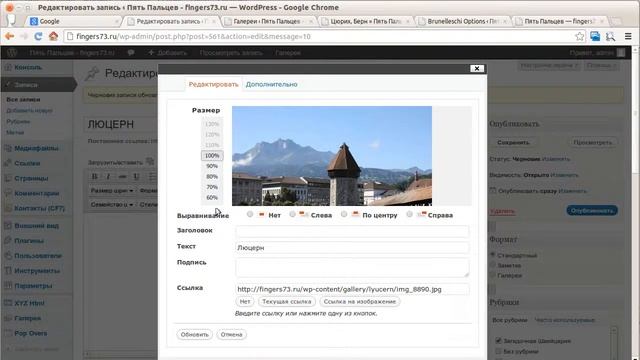Reload the page with refresh icon
The height and width of the screenshot is (360, 640).
pyautogui.click(x=38, y=36)
